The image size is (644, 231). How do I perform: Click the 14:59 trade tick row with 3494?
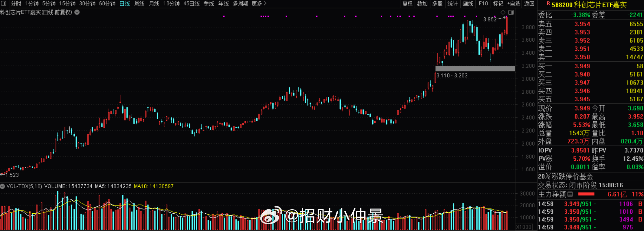[x=590, y=219]
